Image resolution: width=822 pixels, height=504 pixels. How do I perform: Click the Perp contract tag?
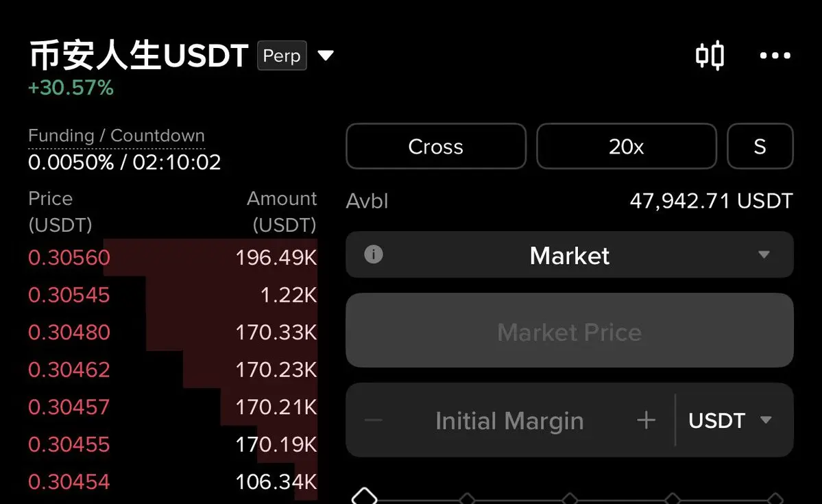pos(282,56)
